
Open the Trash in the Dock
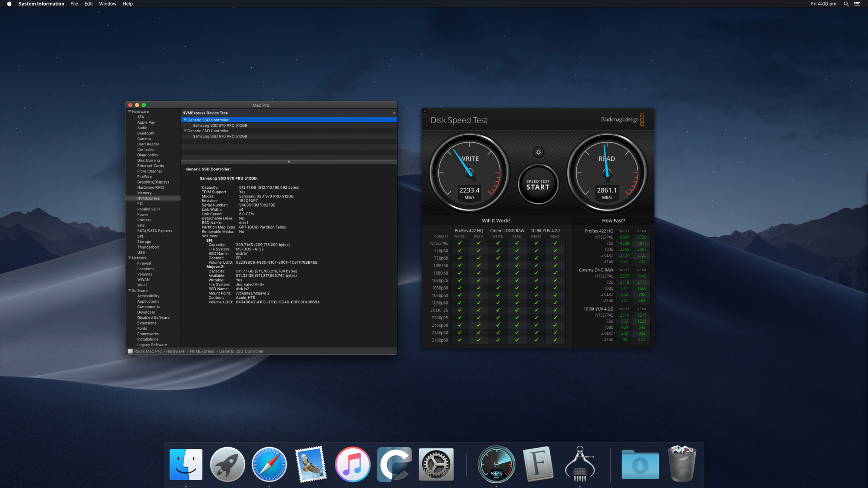pos(682,465)
